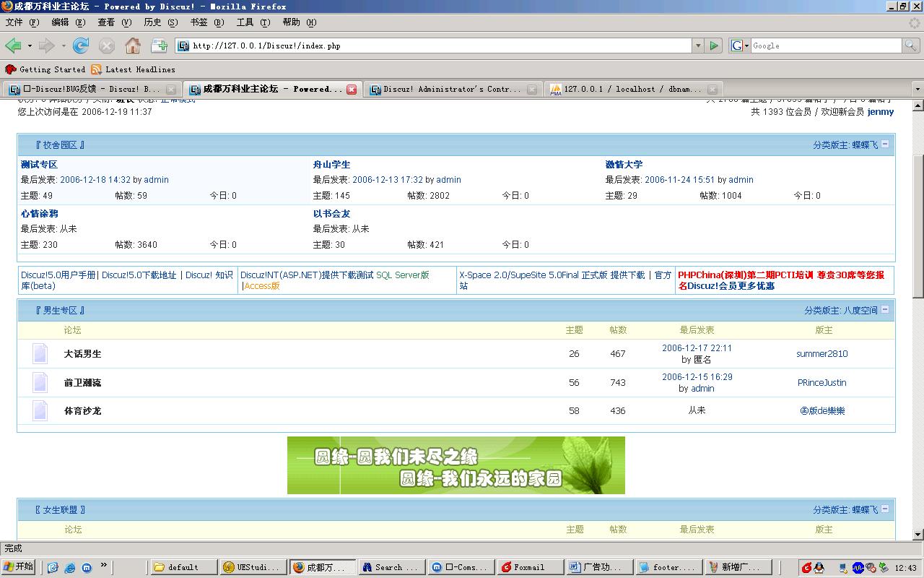This screenshot has height=578, width=924.
Task: Open the search engine selector dropdown
Action: tap(740, 46)
